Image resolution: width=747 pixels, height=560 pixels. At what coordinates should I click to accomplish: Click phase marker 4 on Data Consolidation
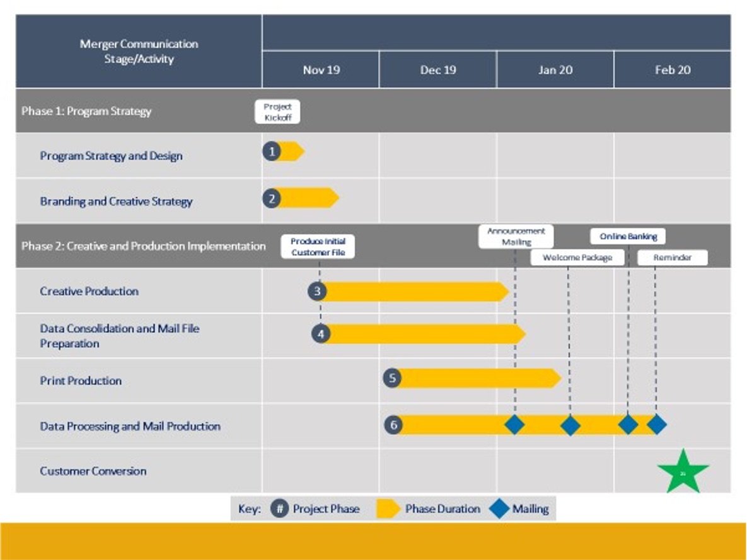tap(320, 334)
